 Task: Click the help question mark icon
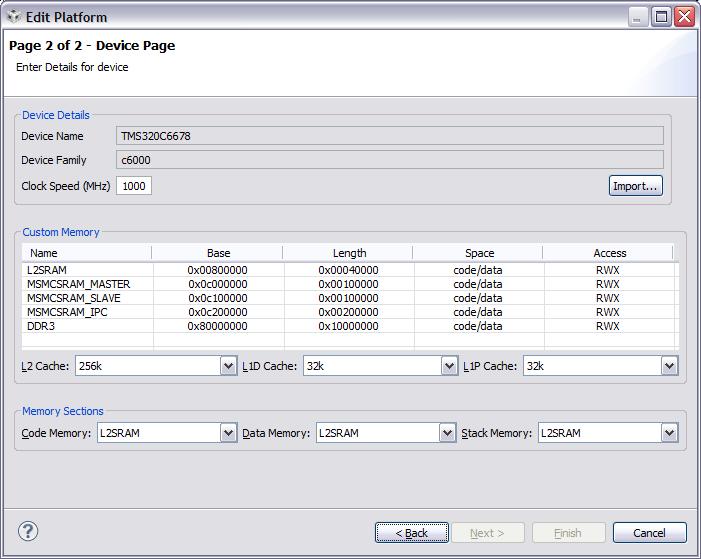pos(28,531)
